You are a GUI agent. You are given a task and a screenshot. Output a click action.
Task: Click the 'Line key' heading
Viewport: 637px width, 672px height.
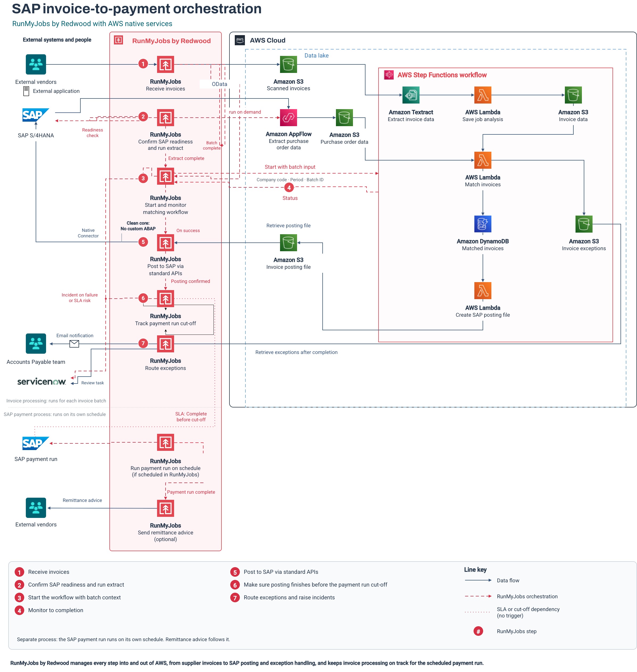tap(475, 570)
